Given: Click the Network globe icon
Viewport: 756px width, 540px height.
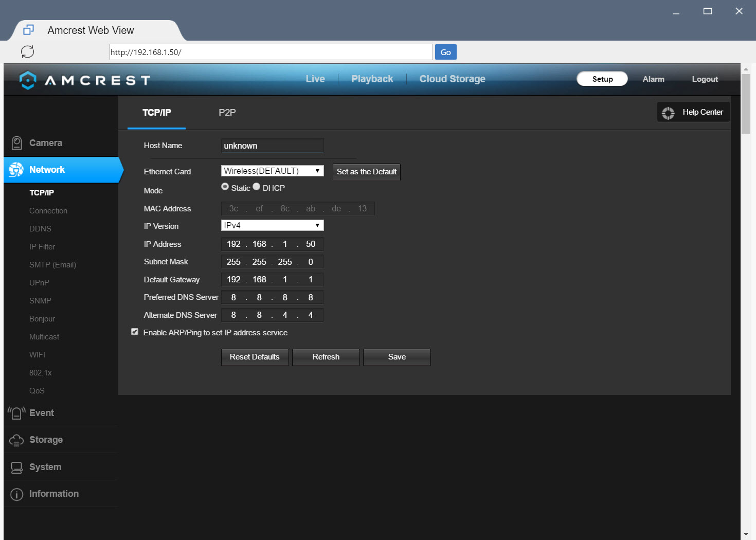Looking at the screenshot, I should (x=16, y=170).
